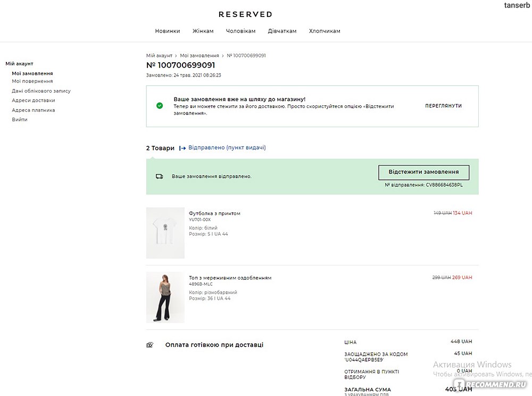Click product code YU701-00X

pos(200,219)
